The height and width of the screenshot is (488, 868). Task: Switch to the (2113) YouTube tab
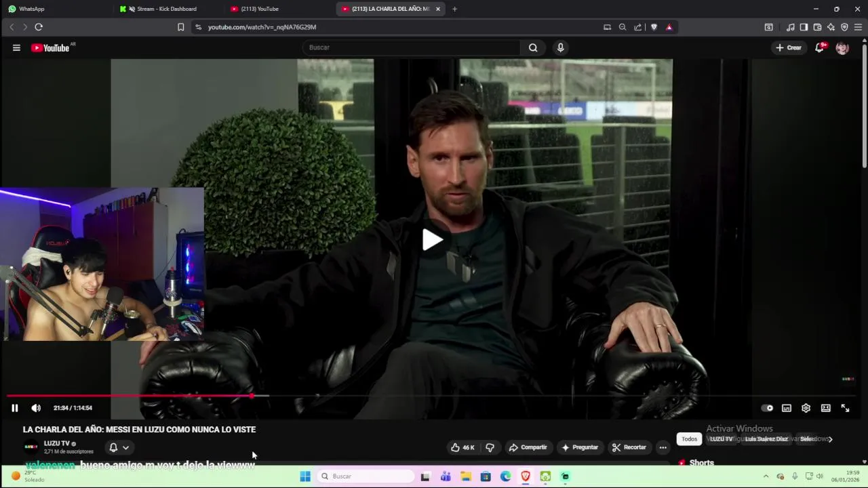coord(259,9)
